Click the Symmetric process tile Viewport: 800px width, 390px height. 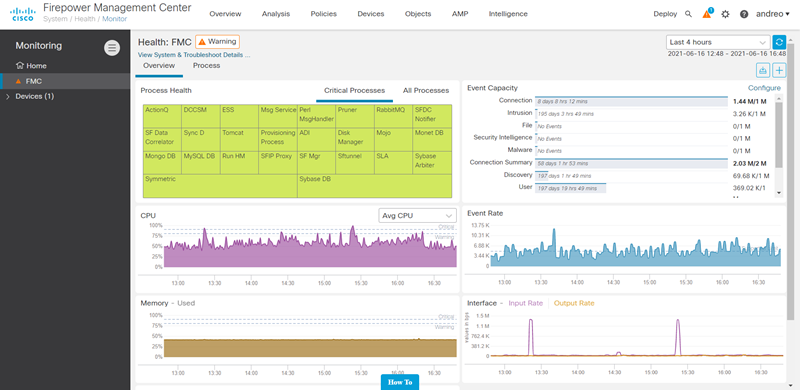220,186
